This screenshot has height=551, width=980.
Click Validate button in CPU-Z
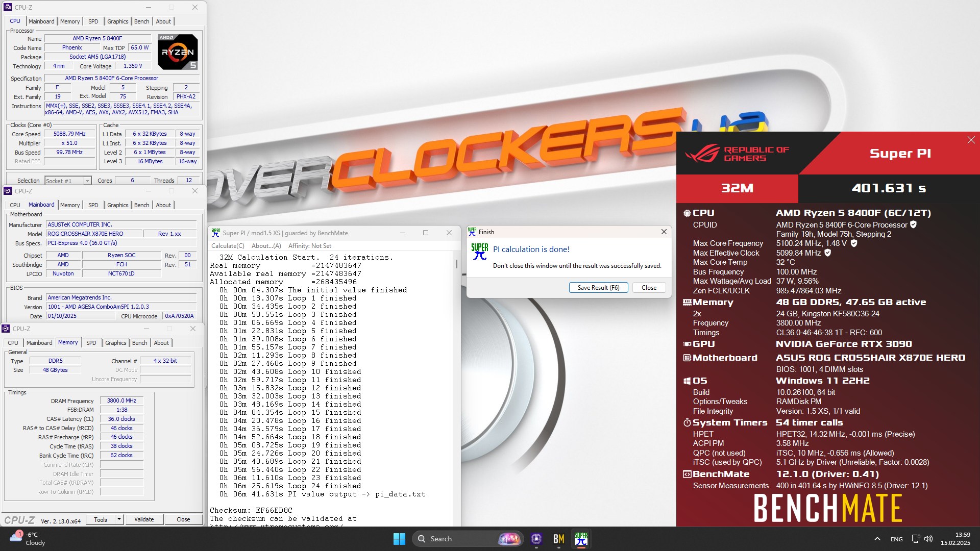tap(144, 519)
